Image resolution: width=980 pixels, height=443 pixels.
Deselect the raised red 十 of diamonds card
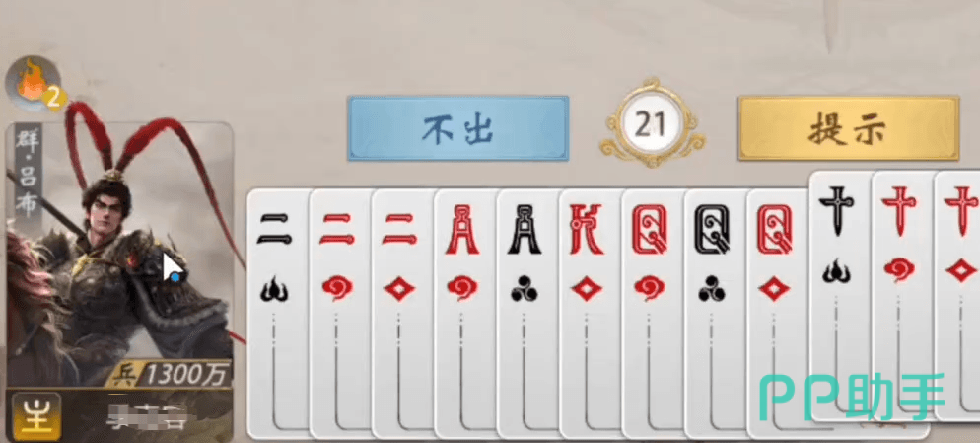(957, 294)
